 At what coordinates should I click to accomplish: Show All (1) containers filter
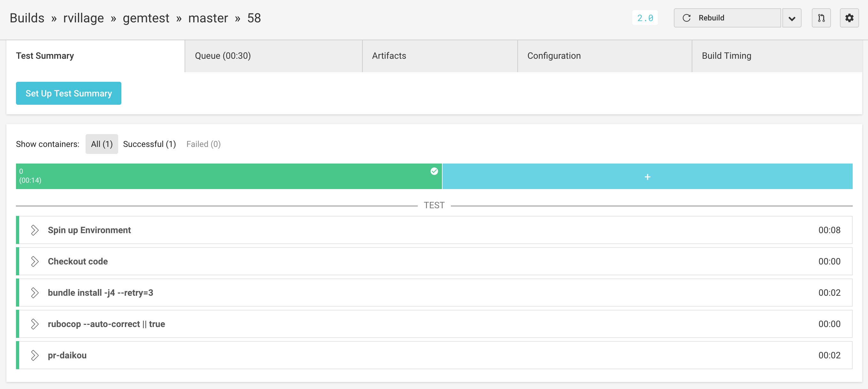[x=102, y=144]
